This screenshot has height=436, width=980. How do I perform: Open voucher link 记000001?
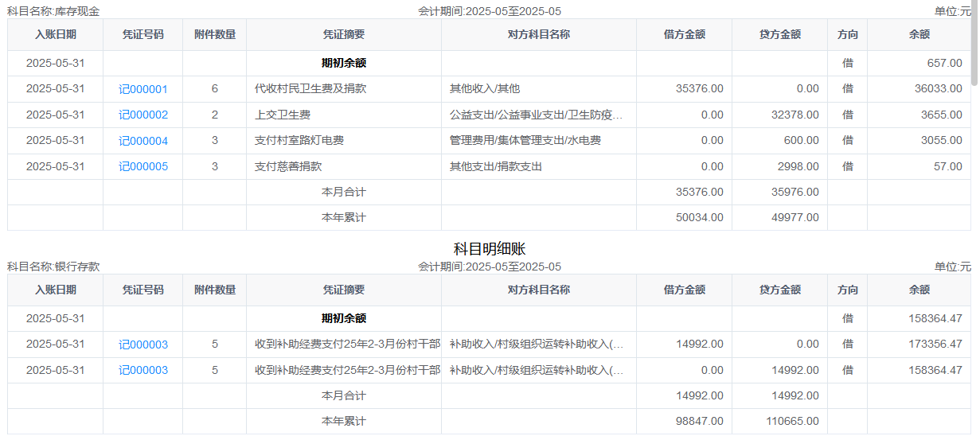(143, 89)
